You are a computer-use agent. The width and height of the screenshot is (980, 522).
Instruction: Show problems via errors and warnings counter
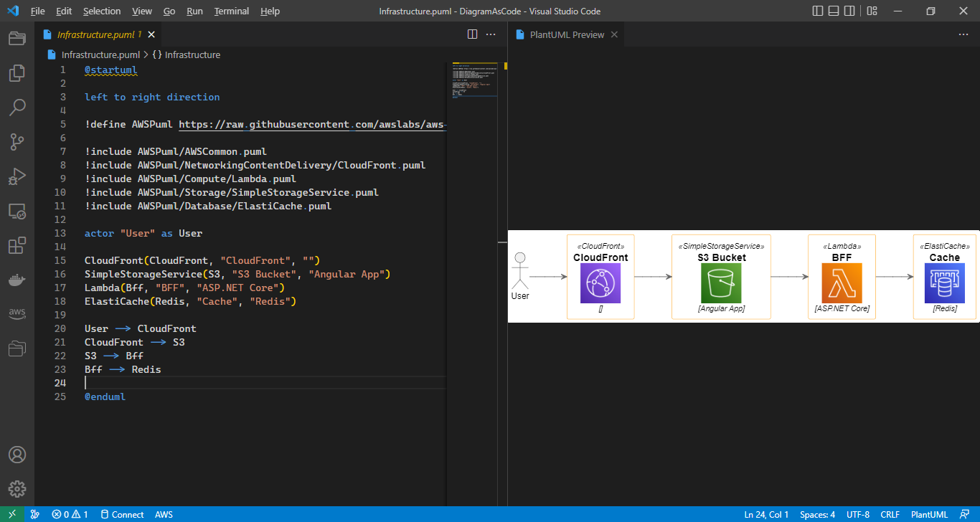click(x=70, y=515)
